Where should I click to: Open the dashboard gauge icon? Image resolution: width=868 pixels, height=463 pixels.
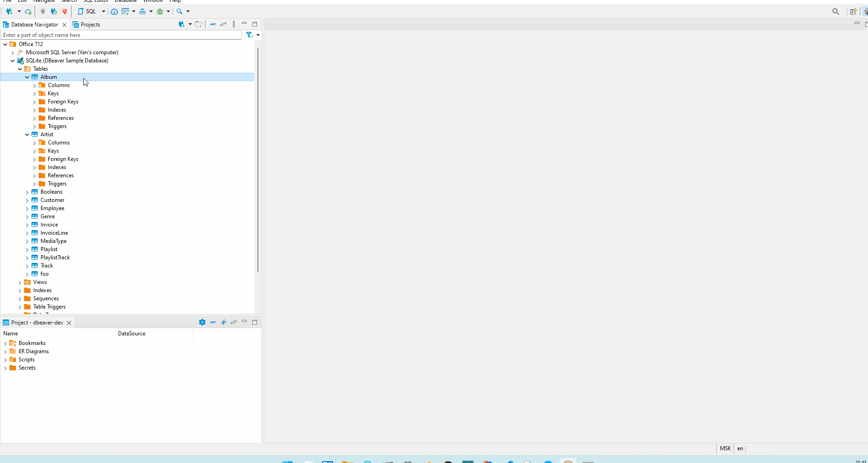[114, 11]
